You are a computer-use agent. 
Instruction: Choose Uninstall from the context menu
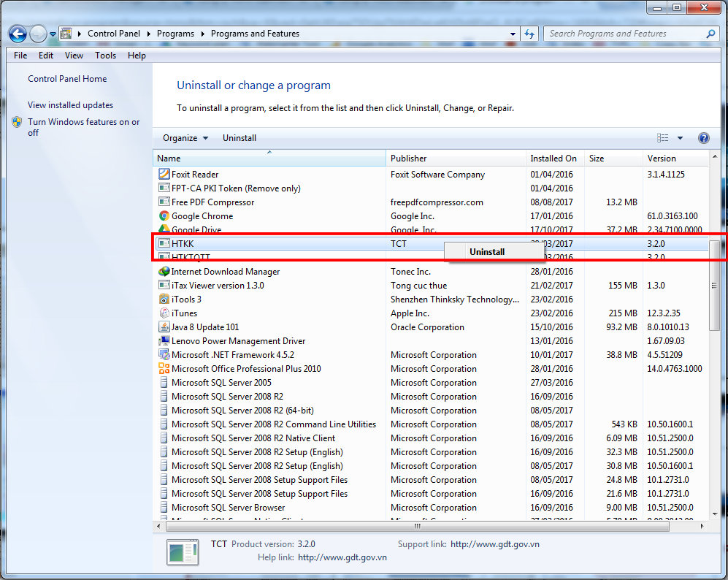coord(494,252)
